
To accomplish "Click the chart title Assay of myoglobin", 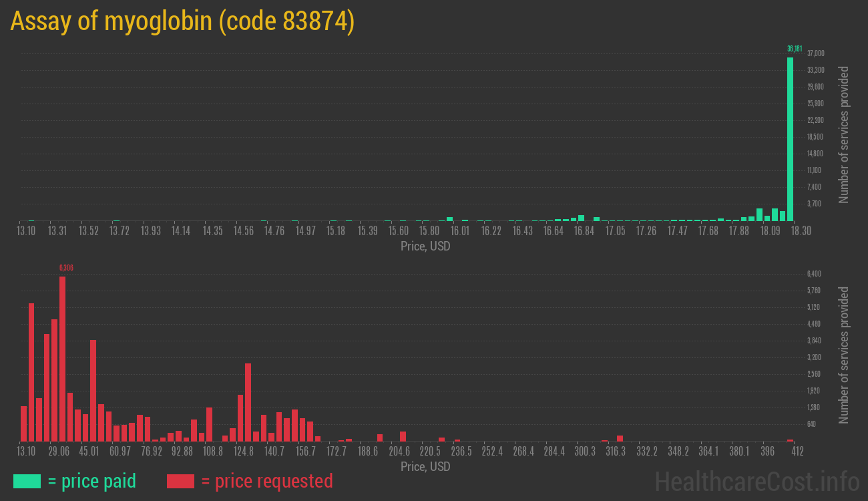I will coord(182,21).
